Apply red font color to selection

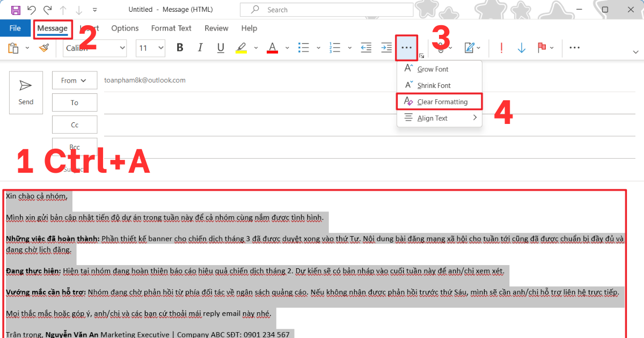pos(273,48)
